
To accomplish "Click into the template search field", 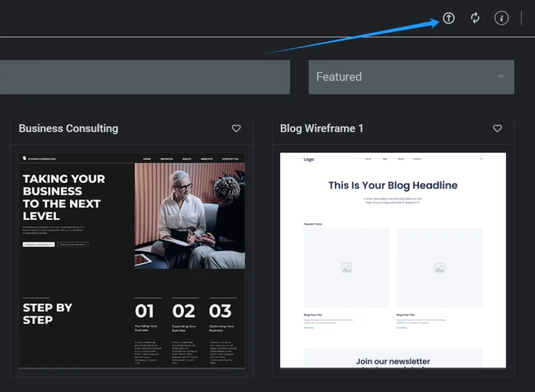I will click(x=144, y=77).
